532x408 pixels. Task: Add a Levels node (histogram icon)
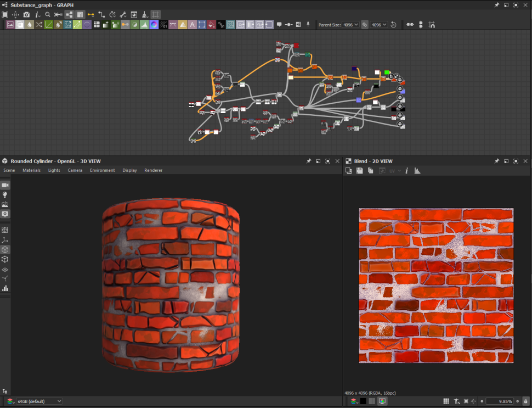144,25
